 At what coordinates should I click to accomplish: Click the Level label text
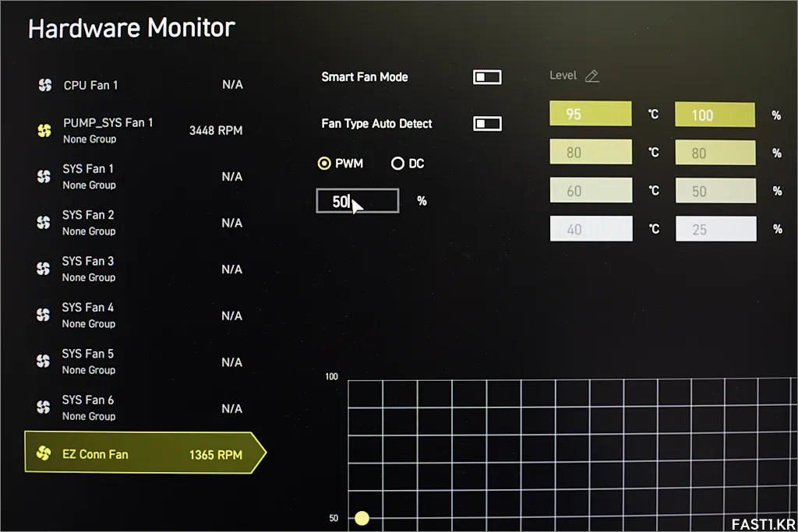pos(563,76)
